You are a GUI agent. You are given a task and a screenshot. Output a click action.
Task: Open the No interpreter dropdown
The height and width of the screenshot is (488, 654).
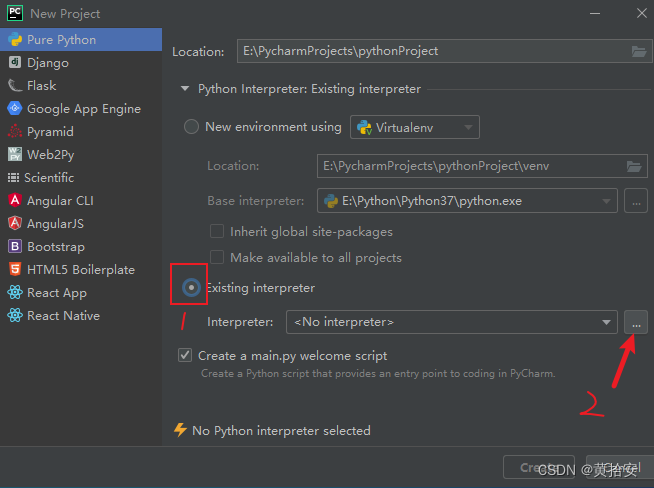452,322
